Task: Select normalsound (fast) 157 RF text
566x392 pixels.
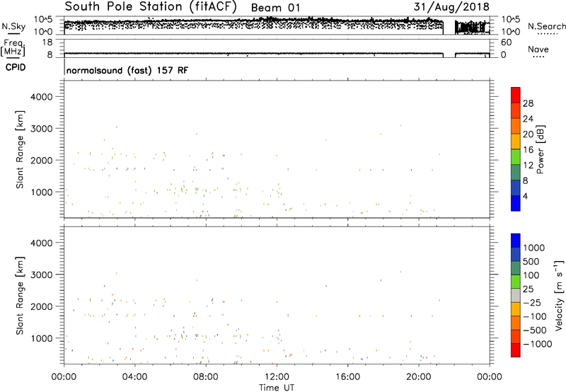Action: pos(127,70)
